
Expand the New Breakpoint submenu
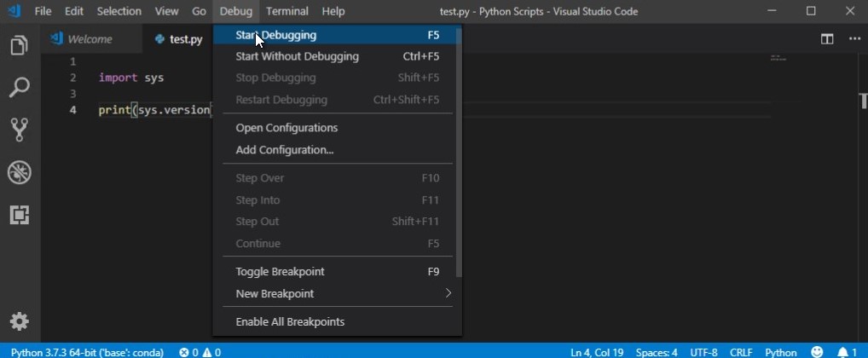tap(334, 294)
